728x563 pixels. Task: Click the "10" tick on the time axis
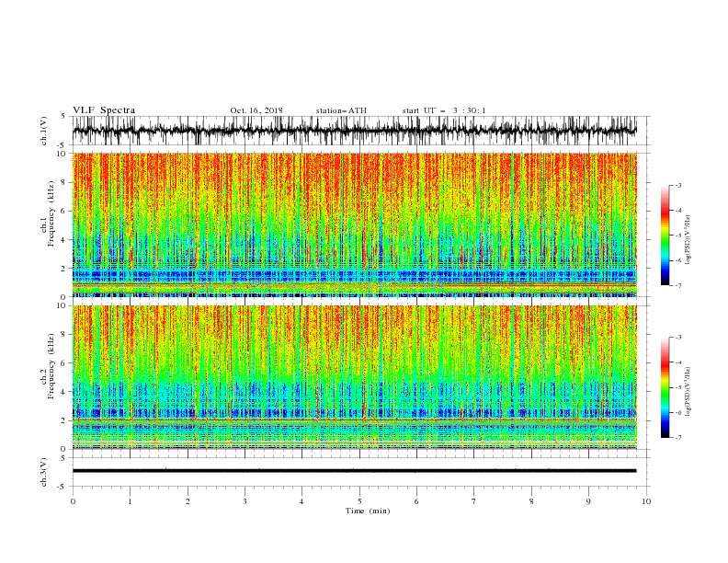pyautogui.click(x=646, y=501)
